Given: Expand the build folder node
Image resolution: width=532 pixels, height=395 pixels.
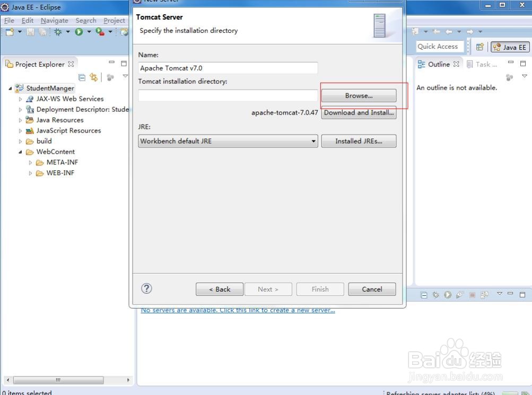Looking at the screenshot, I should pyautogui.click(x=20, y=142).
